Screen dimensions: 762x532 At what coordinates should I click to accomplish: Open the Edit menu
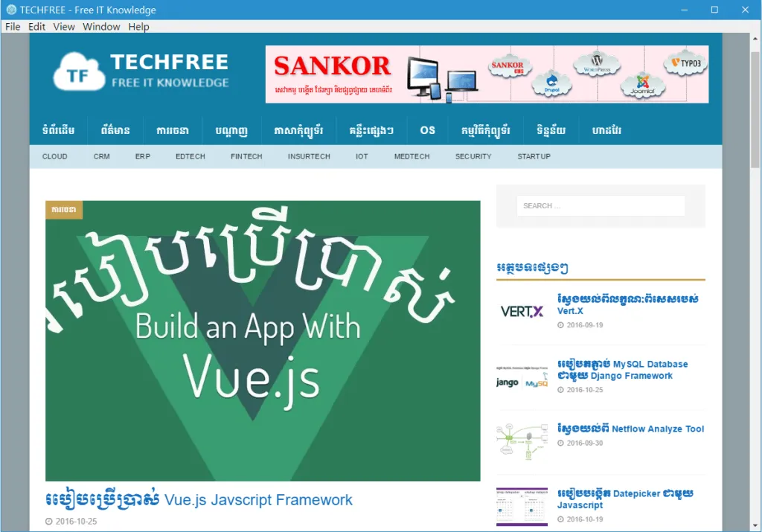click(x=36, y=27)
